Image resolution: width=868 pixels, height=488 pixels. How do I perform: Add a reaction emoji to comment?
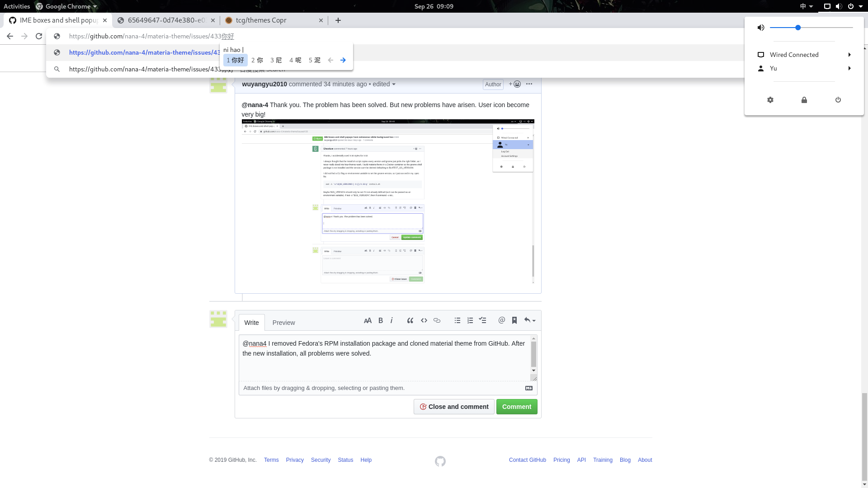[x=515, y=84]
